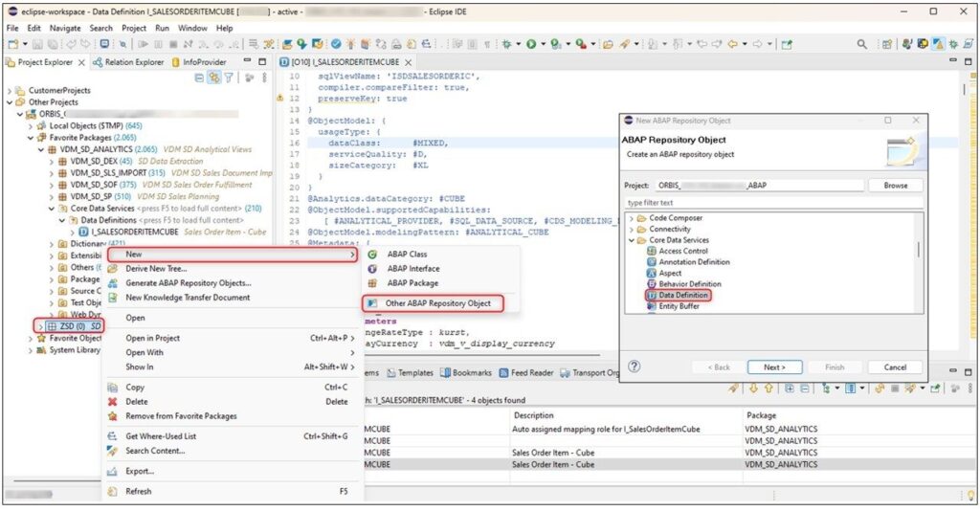Select Data Definition in the wizard tree

[x=683, y=295]
